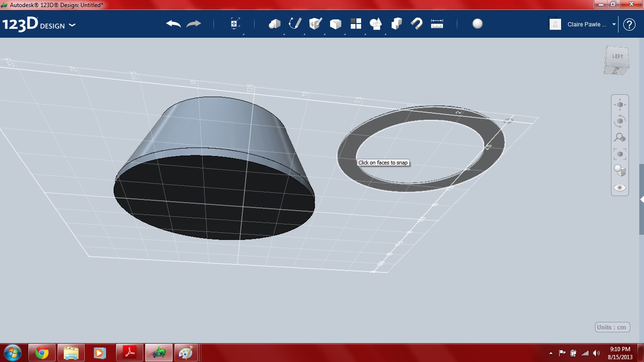The height and width of the screenshot is (362, 644).
Task: Select the Sketch tool
Action: [295, 24]
